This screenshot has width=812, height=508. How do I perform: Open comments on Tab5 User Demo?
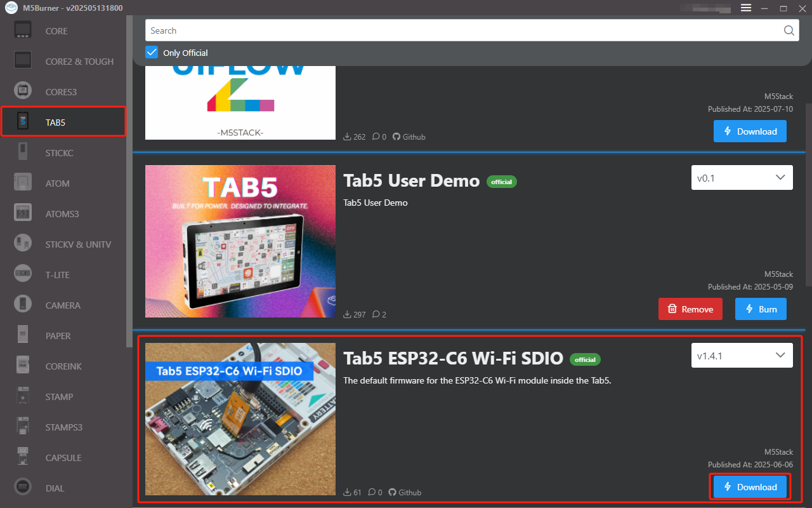pyautogui.click(x=379, y=314)
